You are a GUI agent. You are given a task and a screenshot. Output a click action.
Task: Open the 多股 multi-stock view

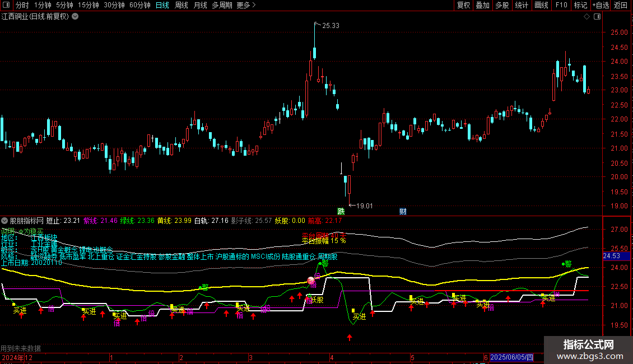502,5
